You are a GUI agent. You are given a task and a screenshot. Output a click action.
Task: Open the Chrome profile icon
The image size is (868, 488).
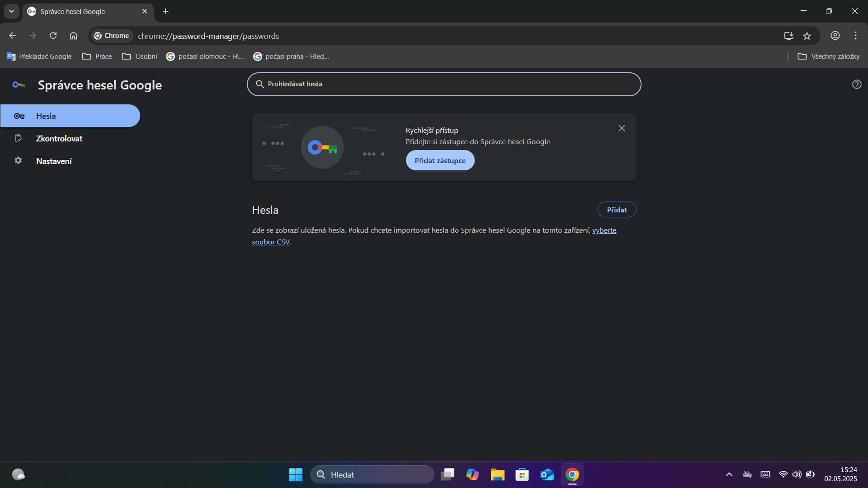click(835, 36)
